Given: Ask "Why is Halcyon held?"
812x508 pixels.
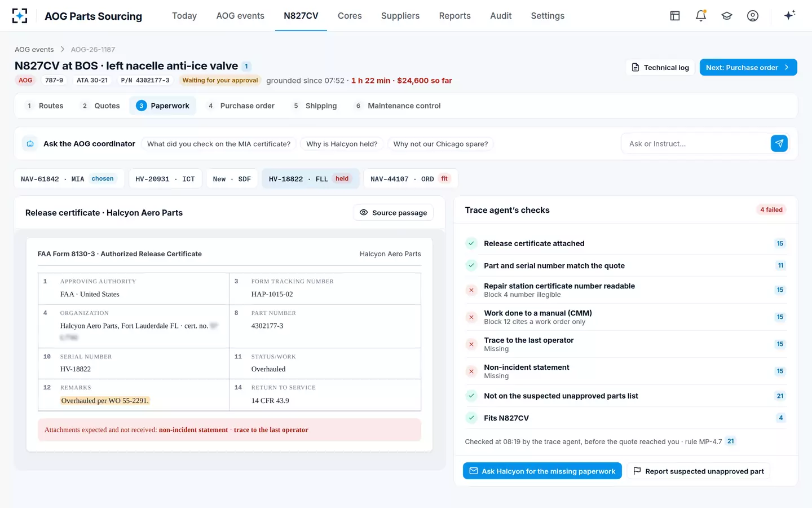Looking at the screenshot, I should coord(342,144).
